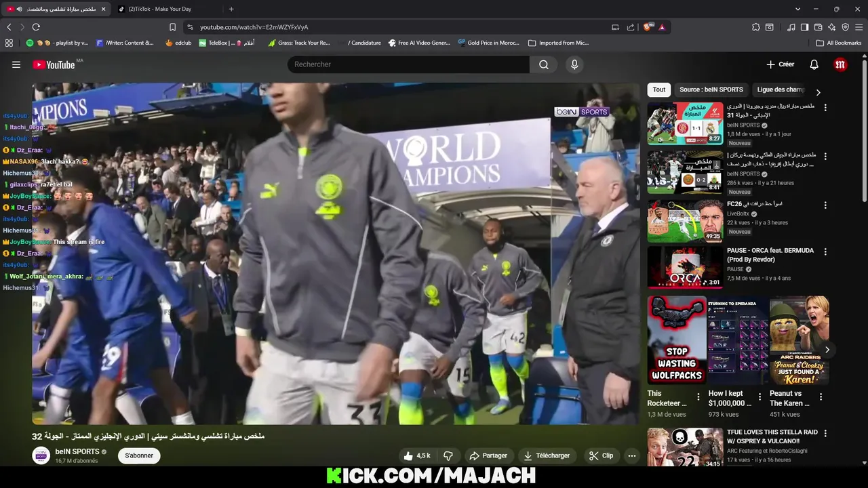Open options for Real Madrid Girona video

(825, 107)
